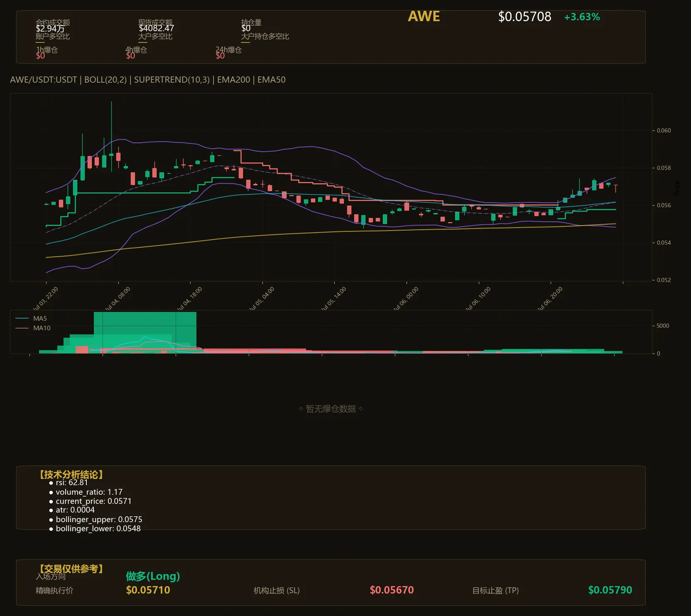691x616 pixels.
Task: Click the 5000 volume axis label
Action: pos(663,326)
